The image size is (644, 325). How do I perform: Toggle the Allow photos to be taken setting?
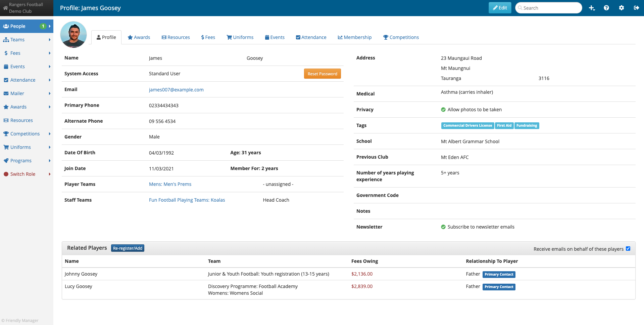coord(443,110)
